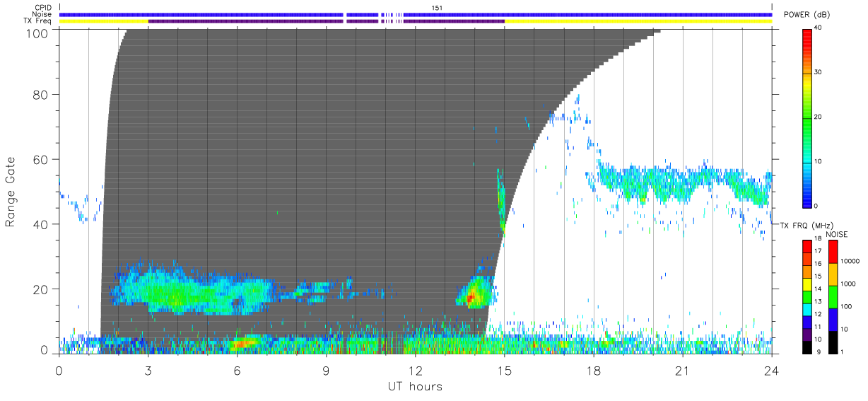Click the 24 tick label on UT hours axis

pos(771,371)
